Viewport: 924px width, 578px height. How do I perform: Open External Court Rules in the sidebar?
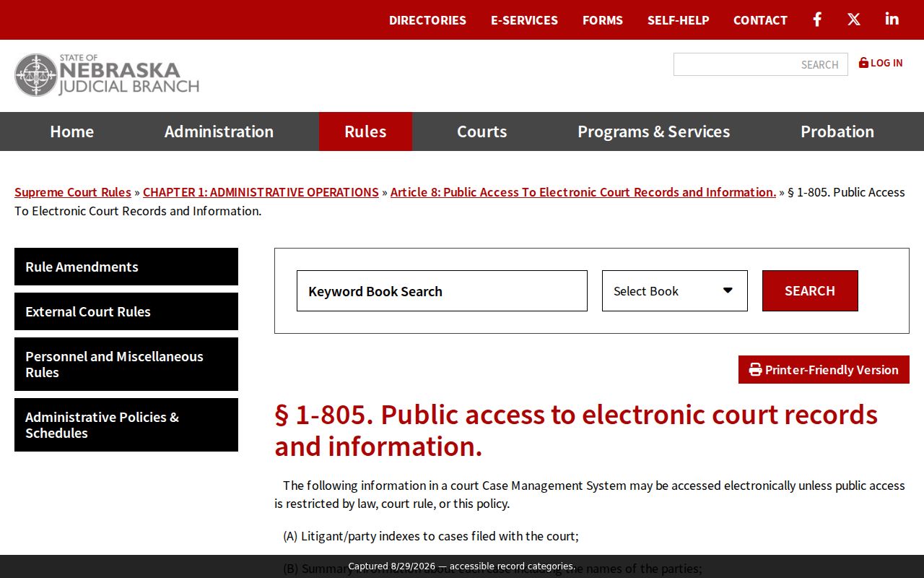tap(126, 311)
